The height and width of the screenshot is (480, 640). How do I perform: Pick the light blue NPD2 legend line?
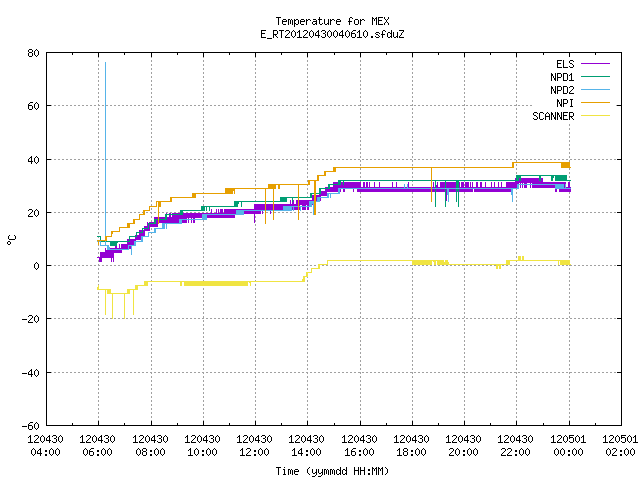click(596, 89)
